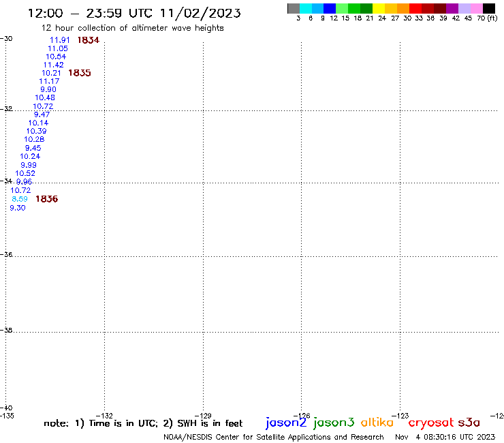Image resolution: width=504 pixels, height=443 pixels.
Task: Pick the bright red swatch in the legend
Action: pyautogui.click(x=415, y=8)
